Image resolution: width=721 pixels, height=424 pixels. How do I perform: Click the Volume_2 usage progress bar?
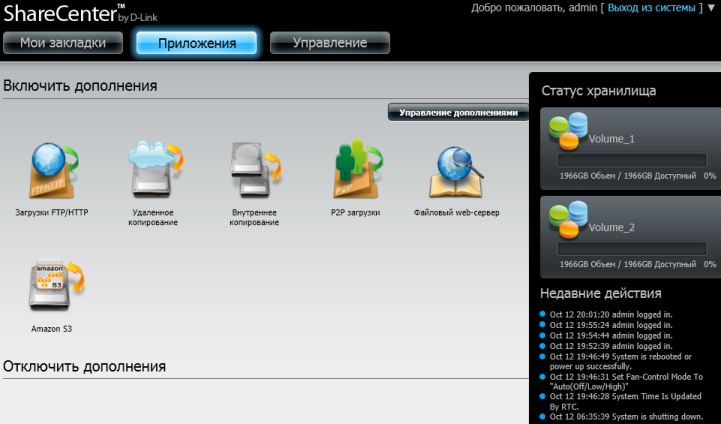click(632, 248)
